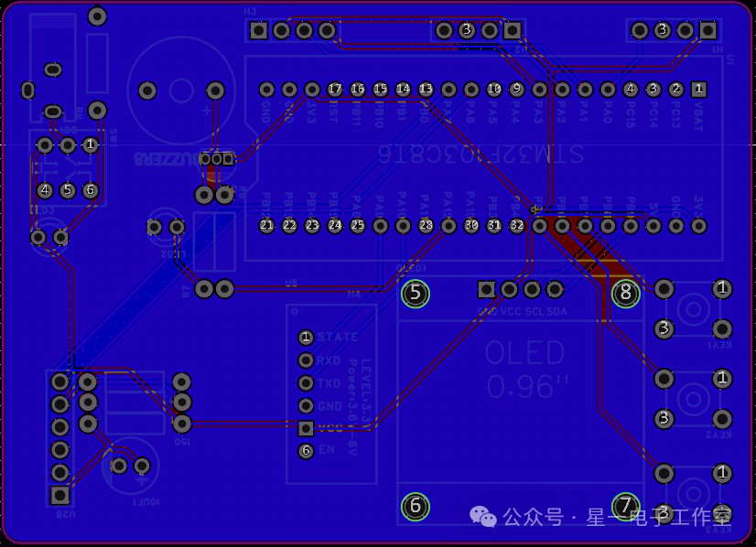The height and width of the screenshot is (547, 756).
Task: Select green-ringed mounting hole 6
Action: click(416, 507)
